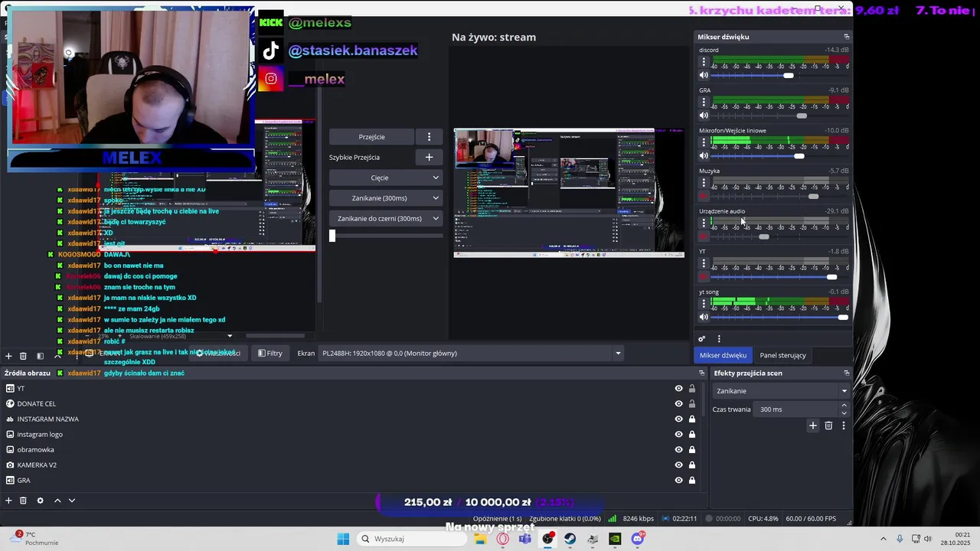This screenshot has width=980, height=551.
Task: Open audio mixer three-dot menu beside gear
Action: [719, 339]
